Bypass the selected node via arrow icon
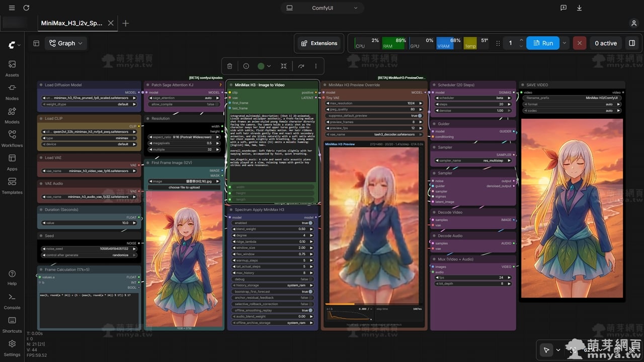The height and width of the screenshot is (362, 644). pos(301,66)
